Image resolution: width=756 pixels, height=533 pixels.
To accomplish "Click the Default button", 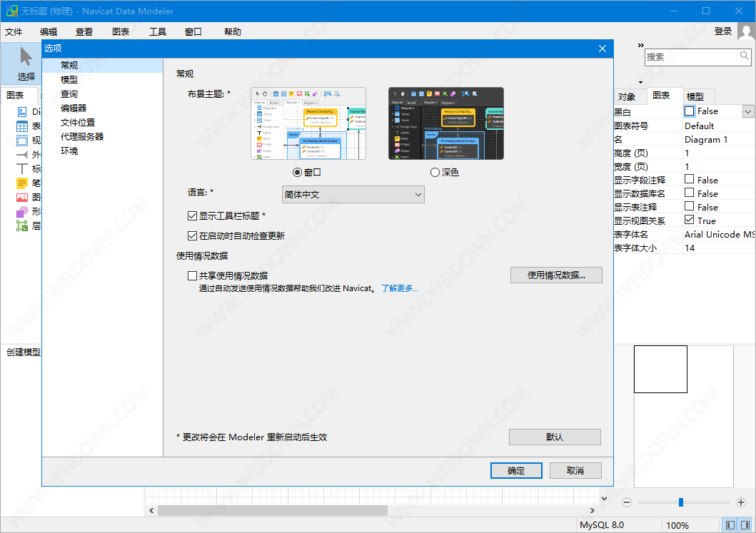I will [555, 437].
